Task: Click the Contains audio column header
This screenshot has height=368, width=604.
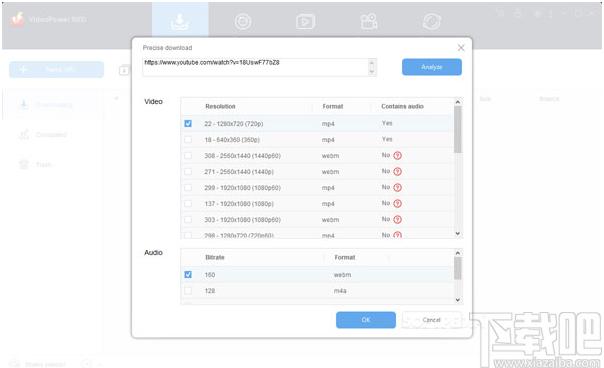Action: [x=402, y=106]
